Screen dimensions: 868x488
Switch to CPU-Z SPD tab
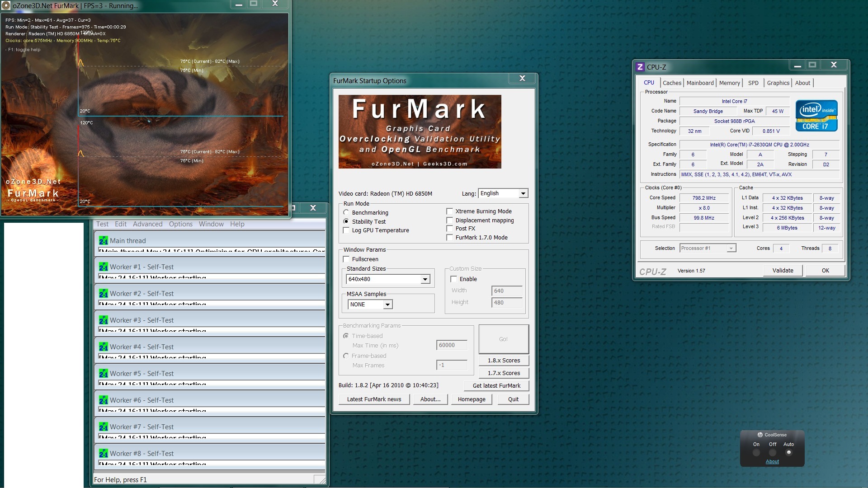(x=753, y=83)
